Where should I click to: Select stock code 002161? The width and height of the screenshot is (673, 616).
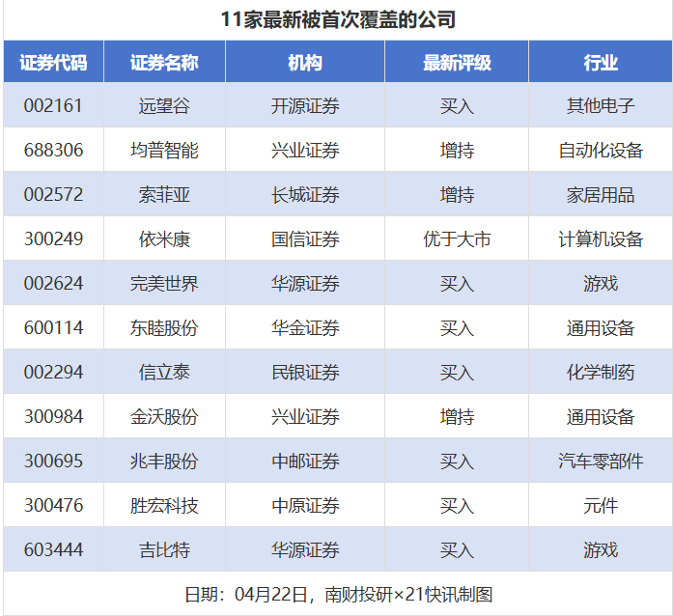(53, 106)
